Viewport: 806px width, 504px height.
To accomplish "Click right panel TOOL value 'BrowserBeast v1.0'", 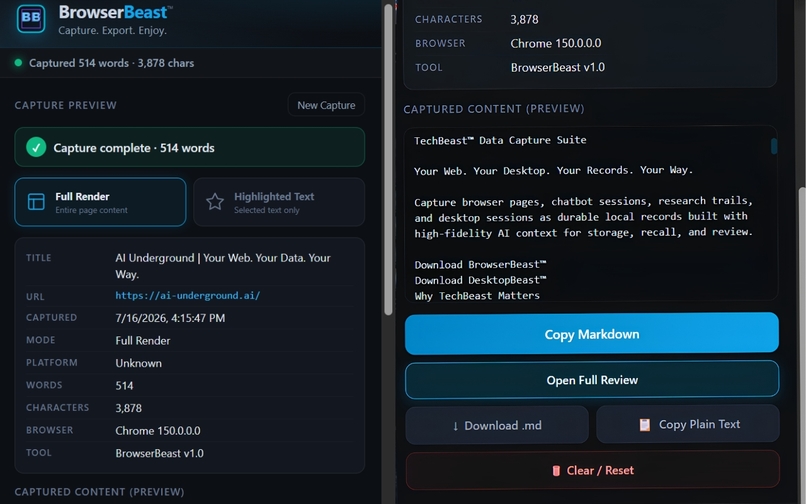I will [x=558, y=67].
